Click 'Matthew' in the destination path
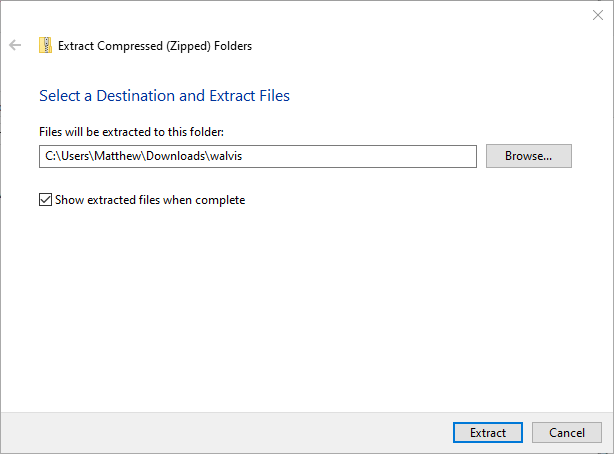Image resolution: width=614 pixels, height=454 pixels. [x=124, y=156]
